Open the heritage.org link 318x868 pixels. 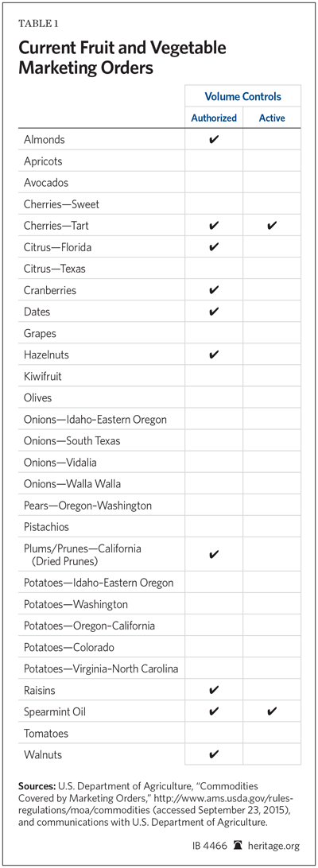pyautogui.click(x=273, y=844)
